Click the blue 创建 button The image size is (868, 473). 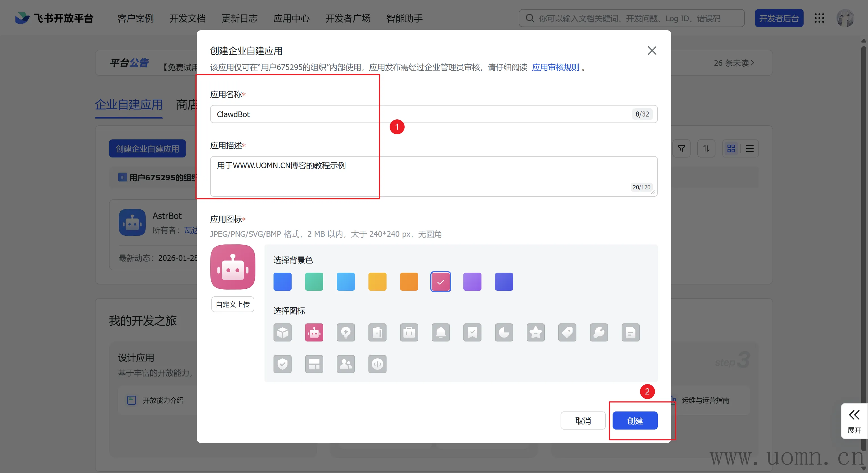point(635,421)
